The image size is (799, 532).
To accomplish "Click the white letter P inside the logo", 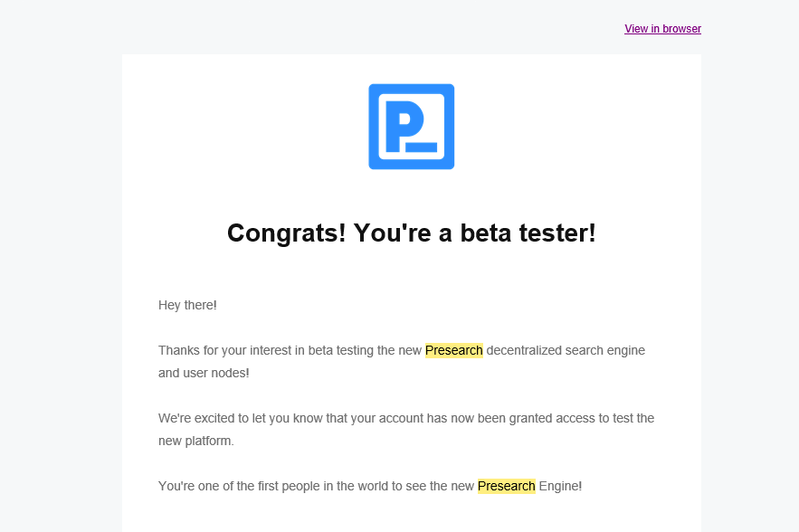I will [x=398, y=127].
